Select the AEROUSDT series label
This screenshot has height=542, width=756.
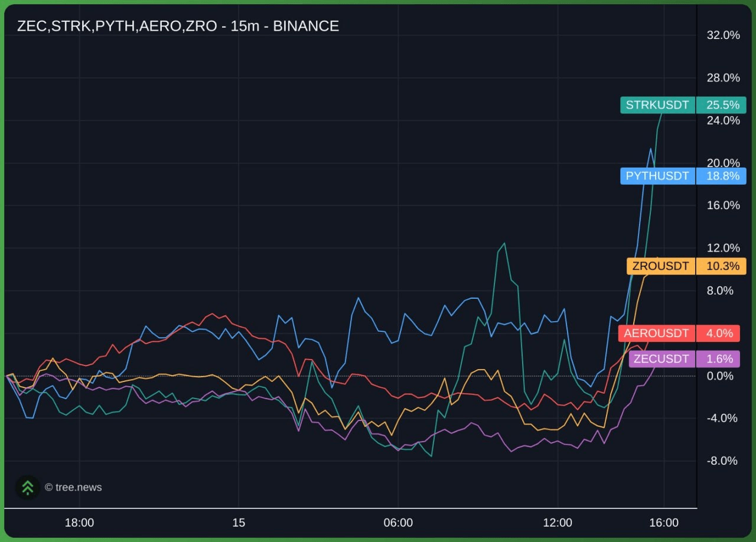pyautogui.click(x=657, y=334)
